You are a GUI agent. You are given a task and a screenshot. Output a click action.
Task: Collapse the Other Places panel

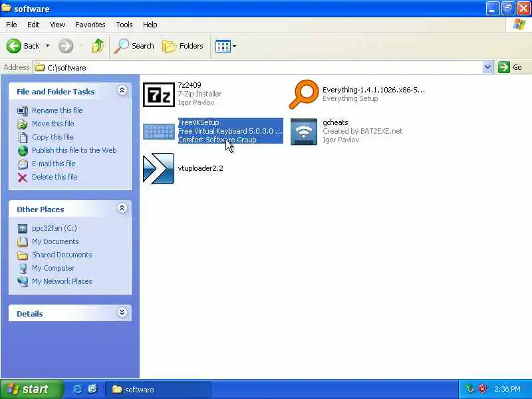point(122,208)
